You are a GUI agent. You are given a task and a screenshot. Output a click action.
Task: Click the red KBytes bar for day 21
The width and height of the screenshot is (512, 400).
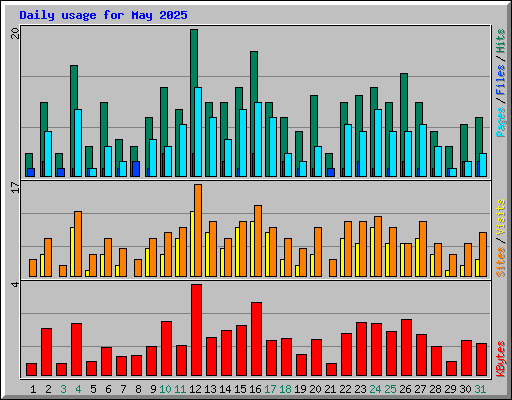[331, 370]
